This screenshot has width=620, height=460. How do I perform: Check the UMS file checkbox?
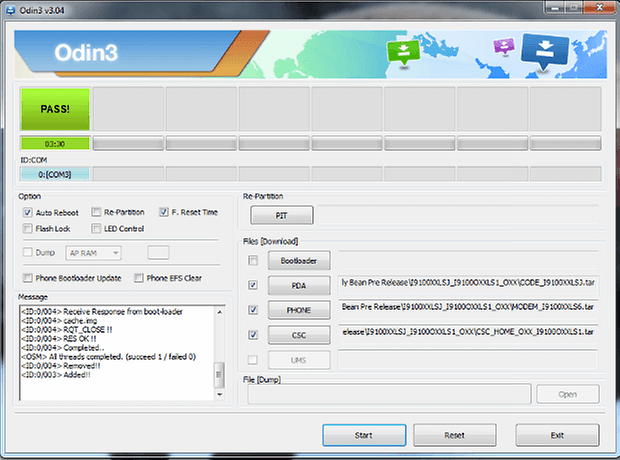coord(253,360)
